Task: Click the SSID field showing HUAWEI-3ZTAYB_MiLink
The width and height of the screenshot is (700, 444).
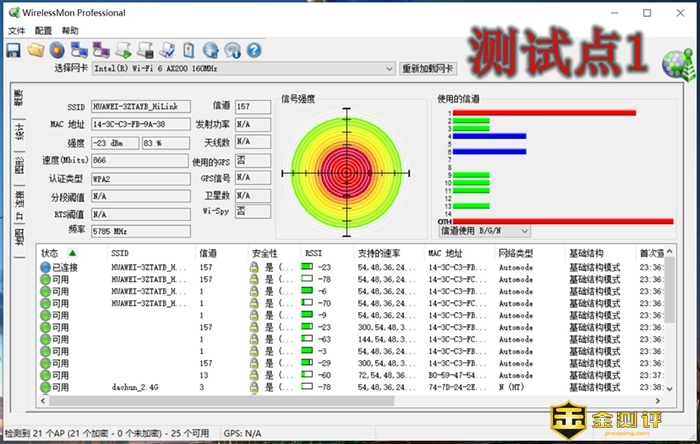Action: [x=147, y=106]
